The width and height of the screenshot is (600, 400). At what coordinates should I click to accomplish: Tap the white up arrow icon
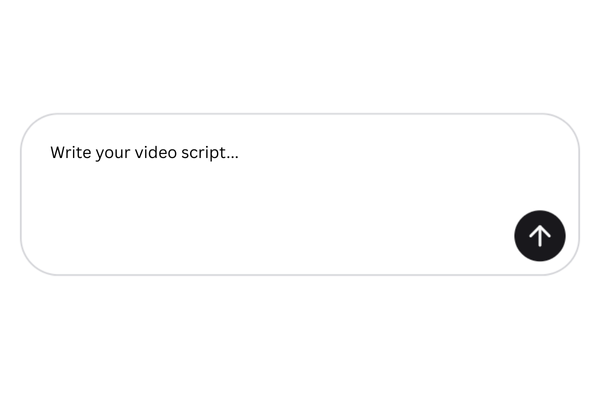540,236
